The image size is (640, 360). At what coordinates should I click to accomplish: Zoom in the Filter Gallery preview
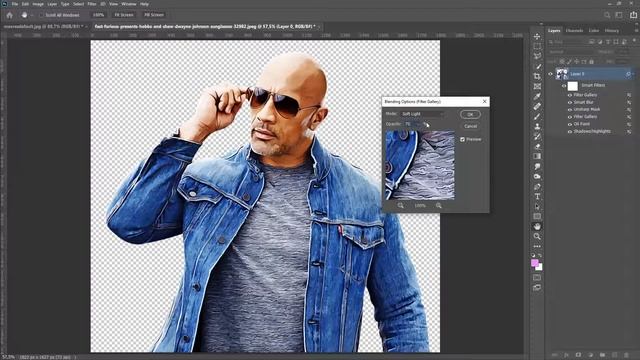[x=438, y=205]
